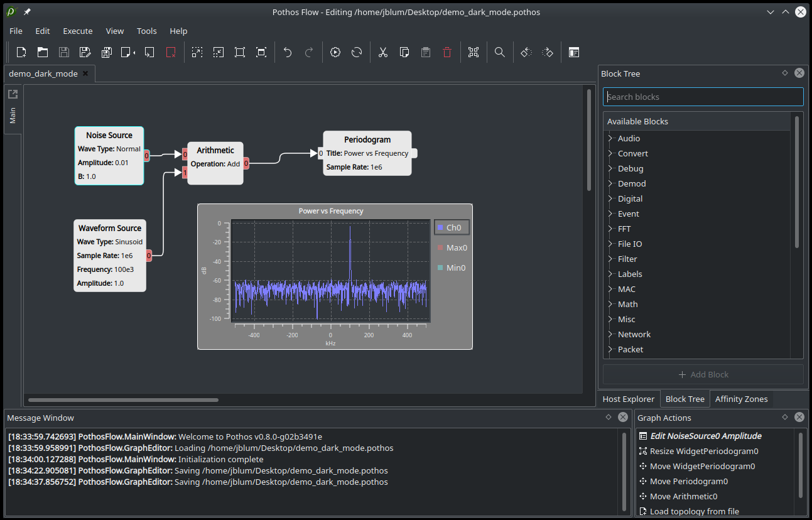Image resolution: width=812 pixels, height=520 pixels.
Task: Open block properties with the rightmost toolbar icon
Action: pos(574,52)
